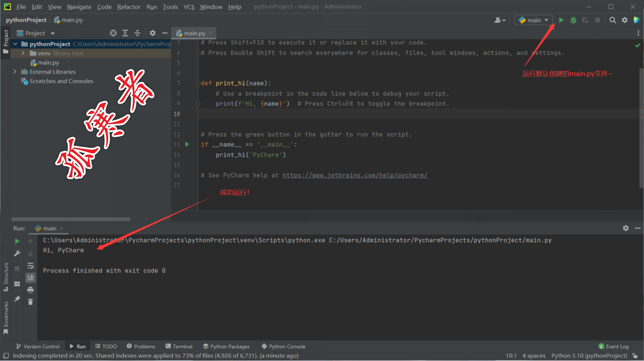The image size is (644, 361).
Task: Clear all Run console output trash icon
Action: coord(30,302)
